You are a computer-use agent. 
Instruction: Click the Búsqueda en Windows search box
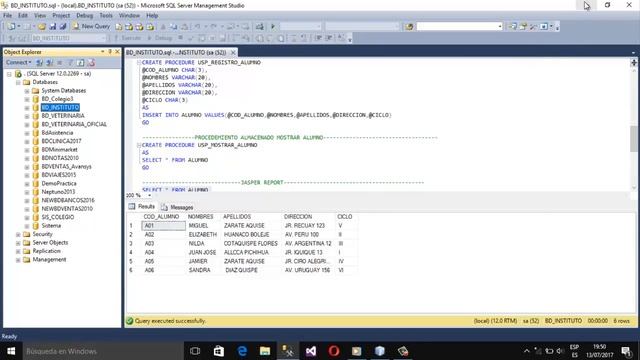tap(102, 351)
